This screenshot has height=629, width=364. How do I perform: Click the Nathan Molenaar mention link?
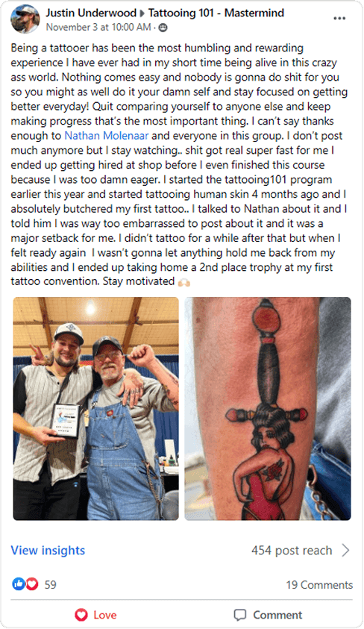(106, 136)
